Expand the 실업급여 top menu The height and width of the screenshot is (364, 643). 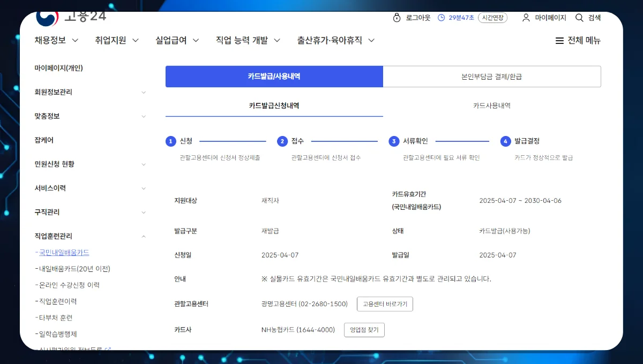177,40
